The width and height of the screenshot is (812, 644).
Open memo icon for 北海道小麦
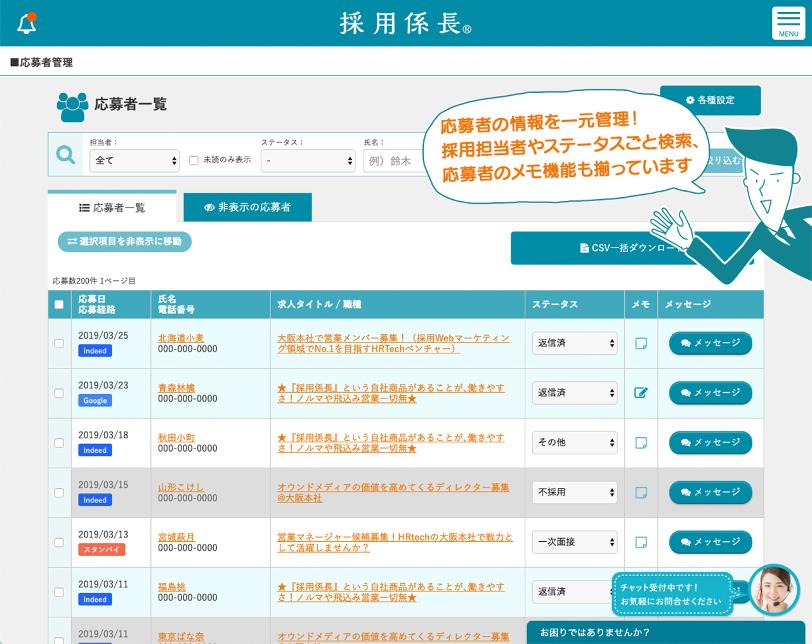click(641, 343)
